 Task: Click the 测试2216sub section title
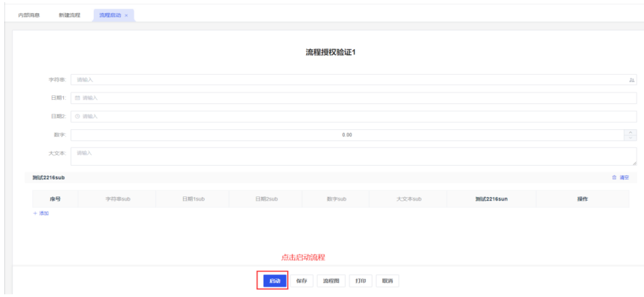pos(49,178)
